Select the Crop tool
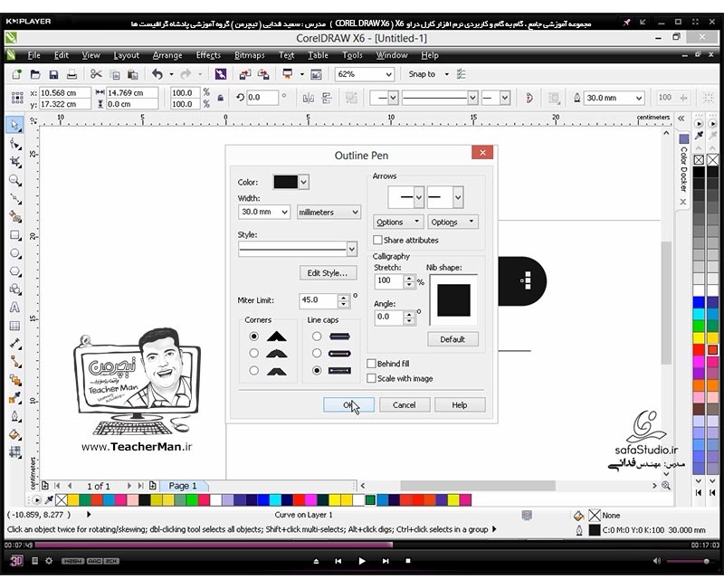 [x=14, y=162]
